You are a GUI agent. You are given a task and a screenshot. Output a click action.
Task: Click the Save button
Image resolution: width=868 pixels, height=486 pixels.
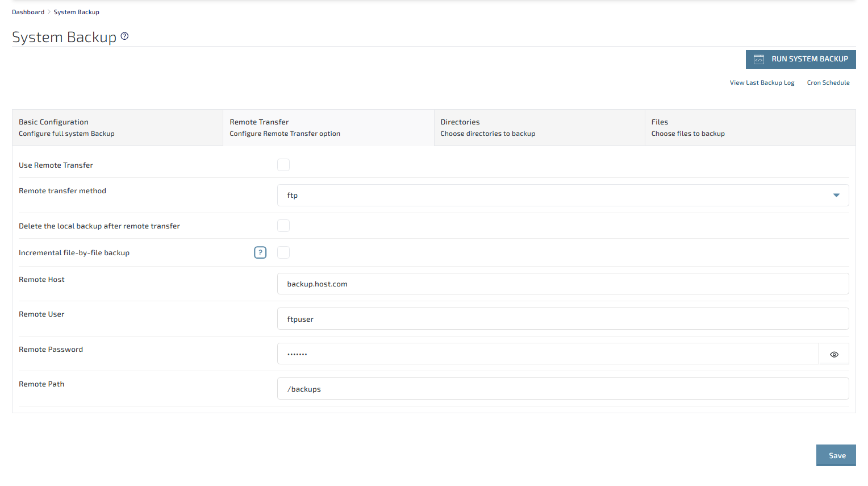click(836, 455)
